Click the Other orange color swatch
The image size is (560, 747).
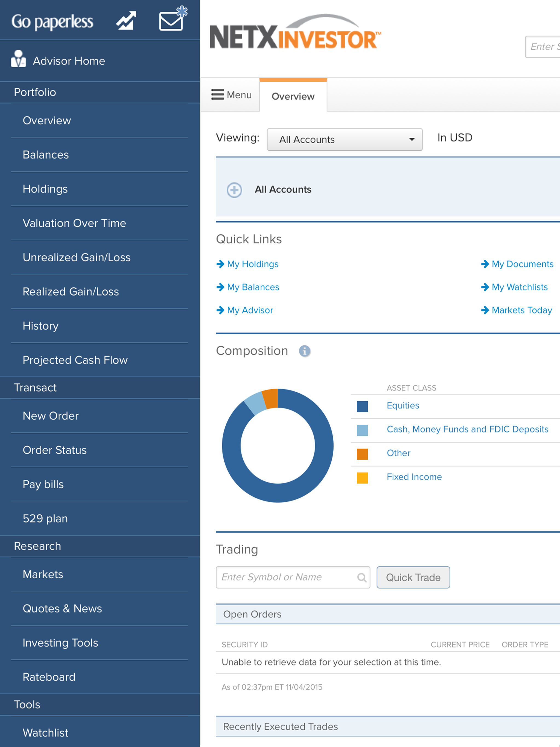(x=362, y=454)
